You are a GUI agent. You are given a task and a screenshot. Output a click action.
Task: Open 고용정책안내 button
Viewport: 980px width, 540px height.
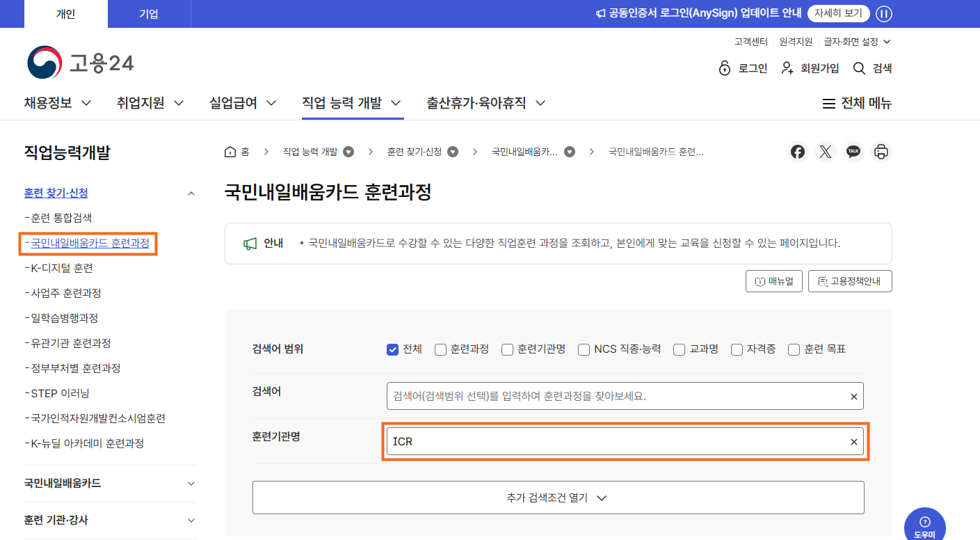pyautogui.click(x=850, y=281)
